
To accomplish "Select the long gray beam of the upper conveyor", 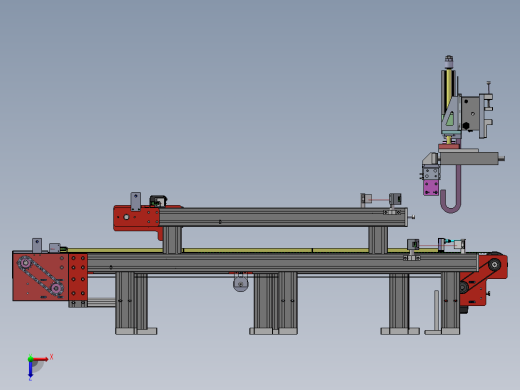I will click(x=283, y=217).
